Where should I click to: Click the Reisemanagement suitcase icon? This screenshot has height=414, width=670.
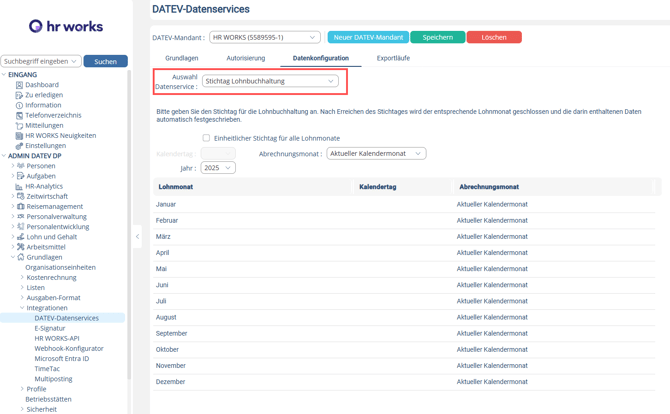point(21,206)
